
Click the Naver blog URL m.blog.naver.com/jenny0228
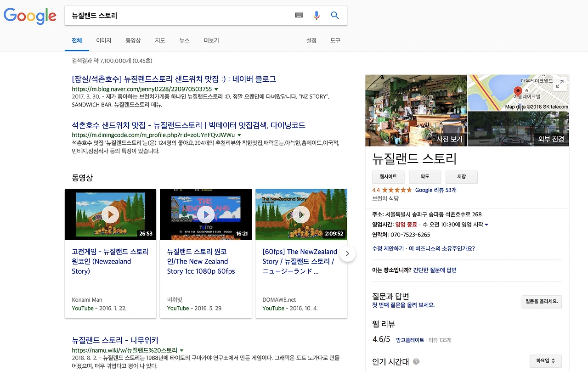click(142, 89)
